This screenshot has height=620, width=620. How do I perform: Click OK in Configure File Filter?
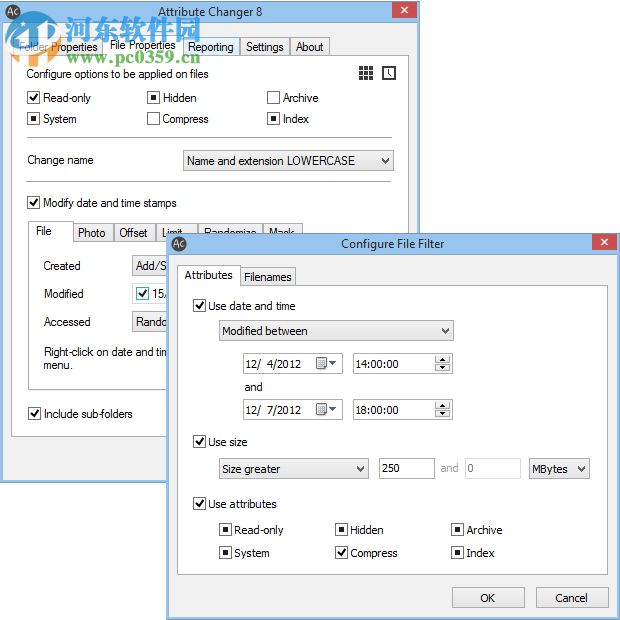coord(488,597)
